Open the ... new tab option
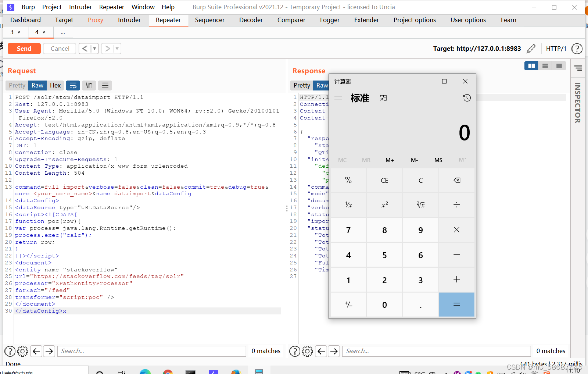588x374 pixels. pyautogui.click(x=63, y=33)
